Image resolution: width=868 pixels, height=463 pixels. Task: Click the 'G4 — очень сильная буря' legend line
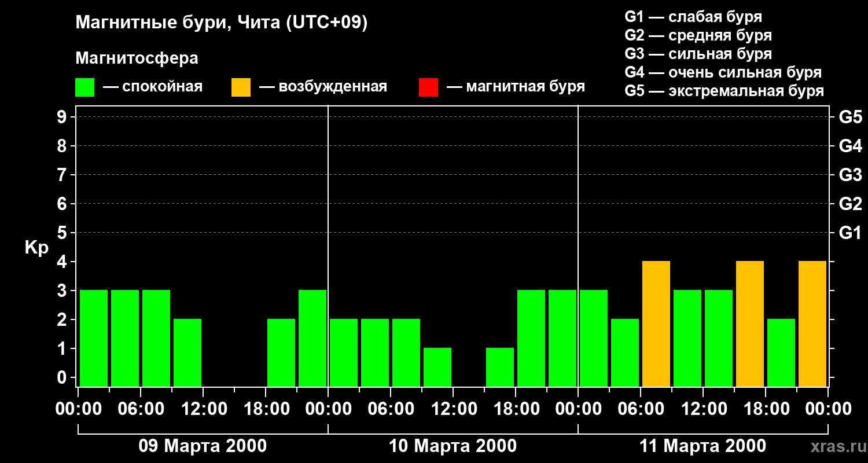click(723, 72)
